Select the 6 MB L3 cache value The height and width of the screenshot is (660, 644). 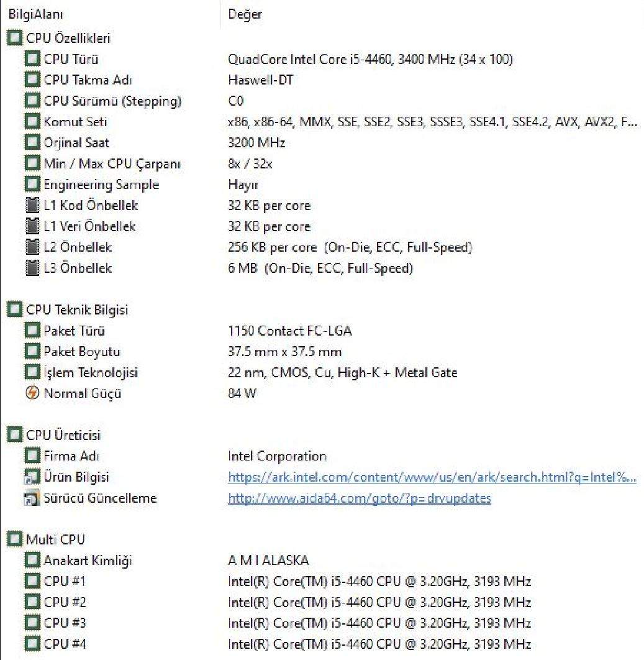click(320, 268)
